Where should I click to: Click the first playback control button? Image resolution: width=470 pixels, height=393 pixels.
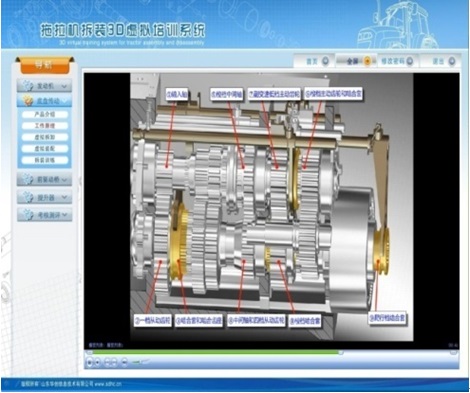point(89,362)
